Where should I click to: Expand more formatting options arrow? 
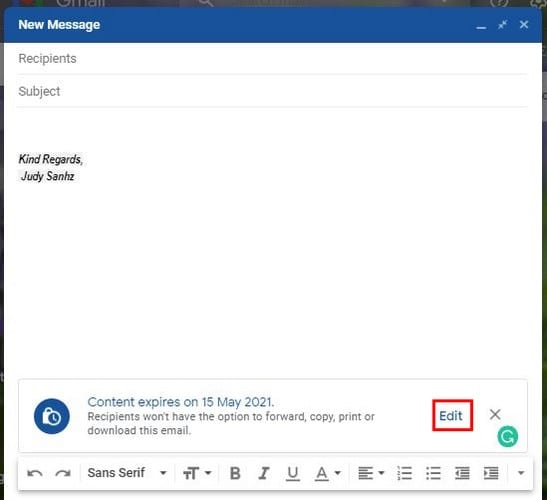pos(521,473)
